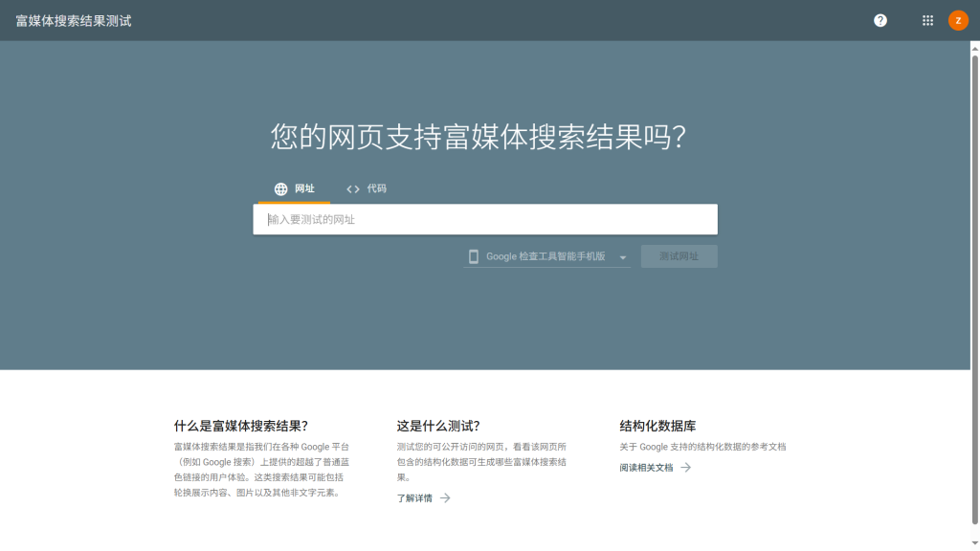980x551 pixels.
Task: Open the 了解详情 link
Action: click(414, 497)
